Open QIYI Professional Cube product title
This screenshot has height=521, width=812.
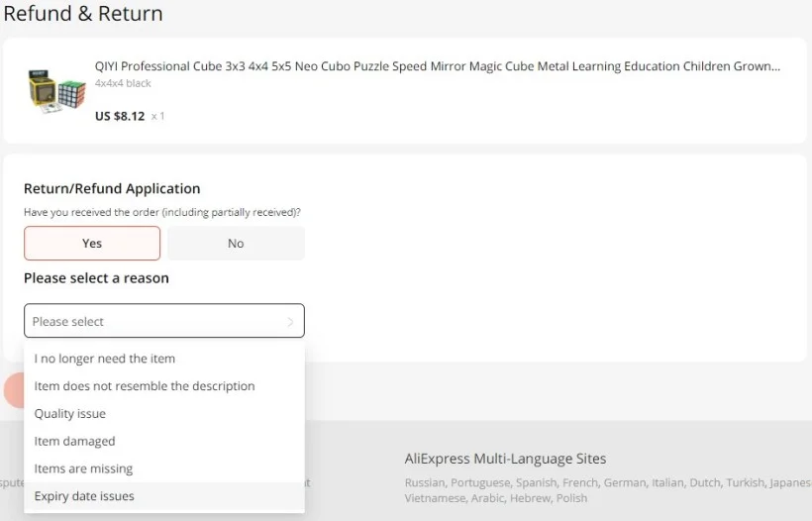click(437, 66)
